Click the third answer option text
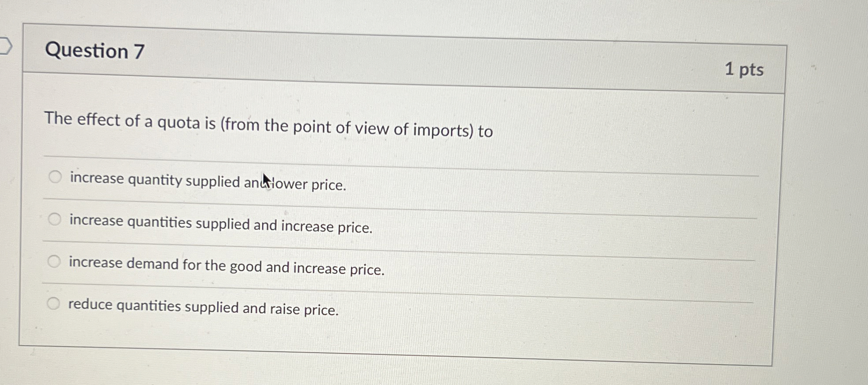 pyautogui.click(x=227, y=265)
